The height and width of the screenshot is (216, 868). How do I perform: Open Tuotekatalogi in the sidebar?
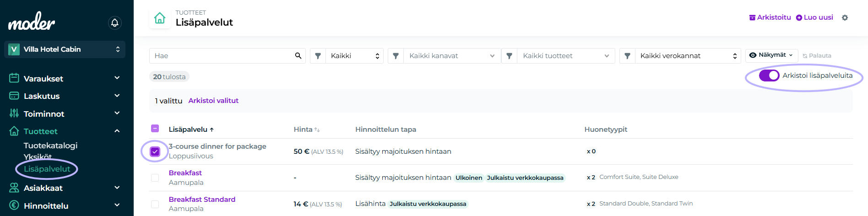tap(50, 146)
